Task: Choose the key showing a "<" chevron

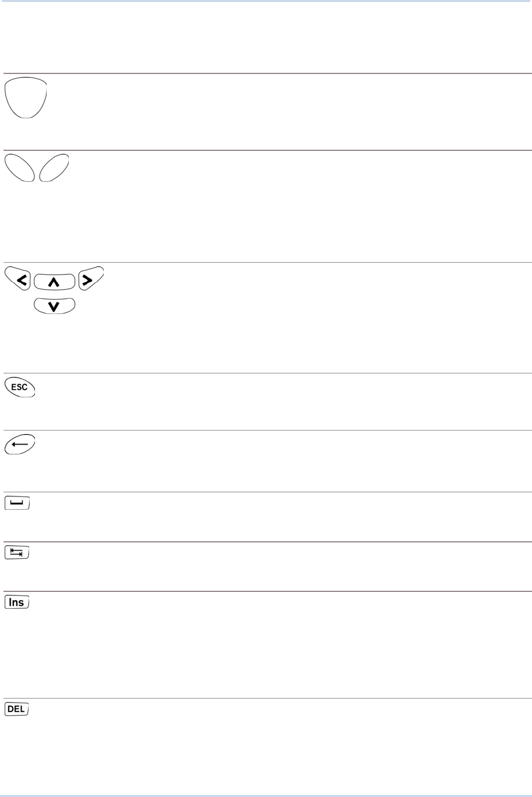Action: (19, 280)
